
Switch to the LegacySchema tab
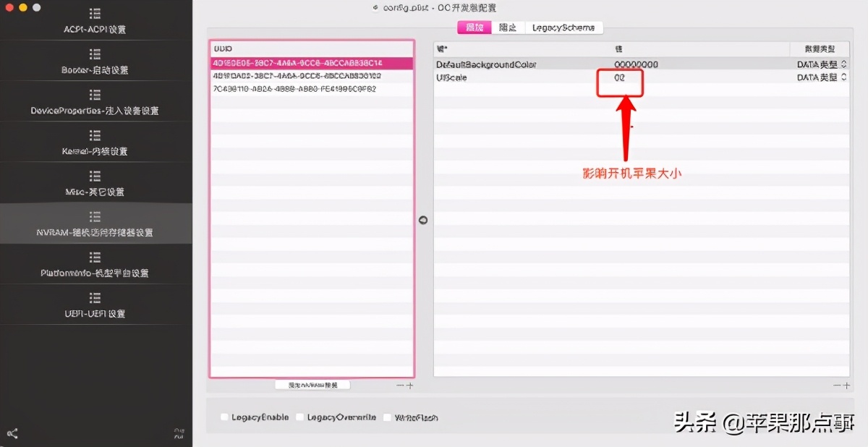[563, 27]
